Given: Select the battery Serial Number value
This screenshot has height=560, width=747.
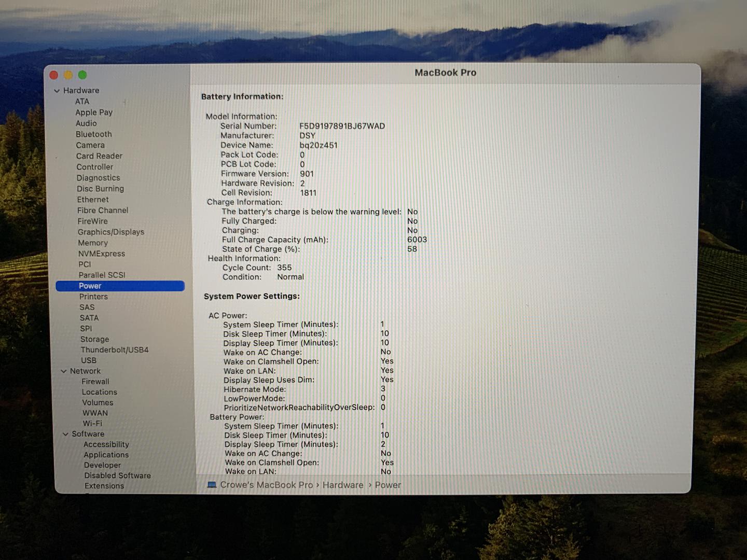Looking at the screenshot, I should [342, 126].
